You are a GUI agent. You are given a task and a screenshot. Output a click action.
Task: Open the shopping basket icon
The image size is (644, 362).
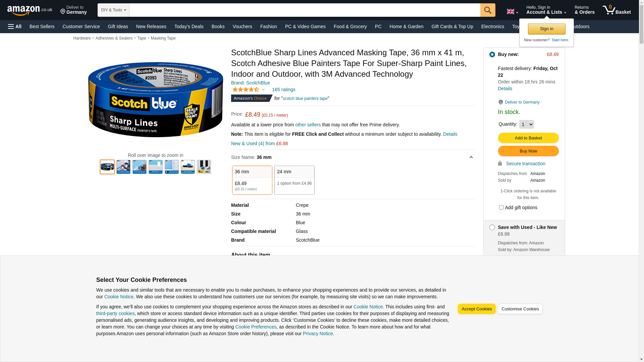pyautogui.click(x=616, y=10)
